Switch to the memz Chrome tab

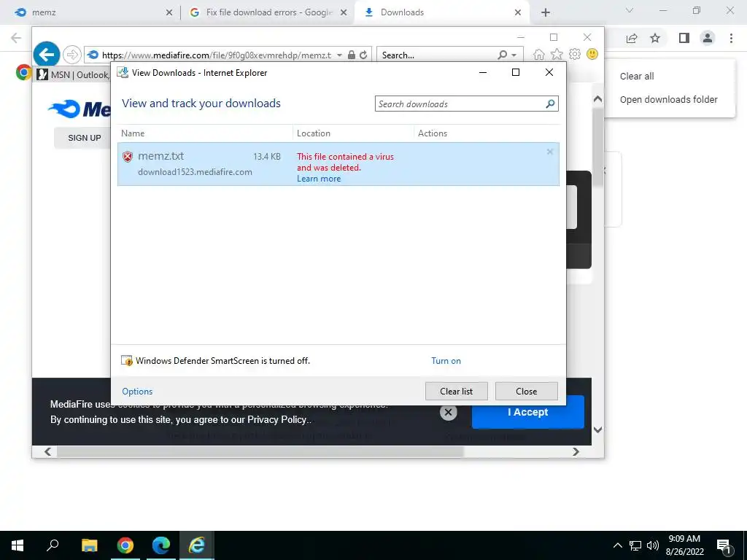pyautogui.click(x=90, y=12)
